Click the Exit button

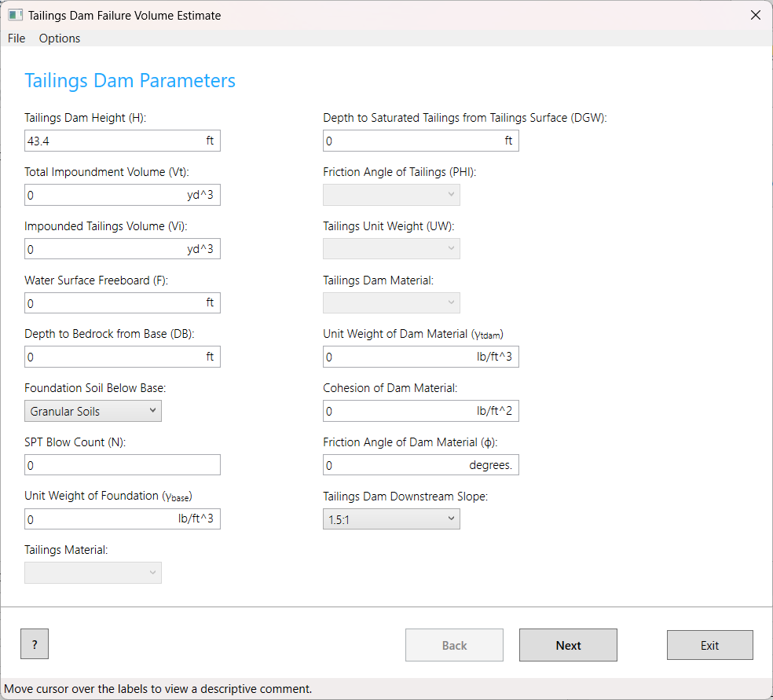709,645
